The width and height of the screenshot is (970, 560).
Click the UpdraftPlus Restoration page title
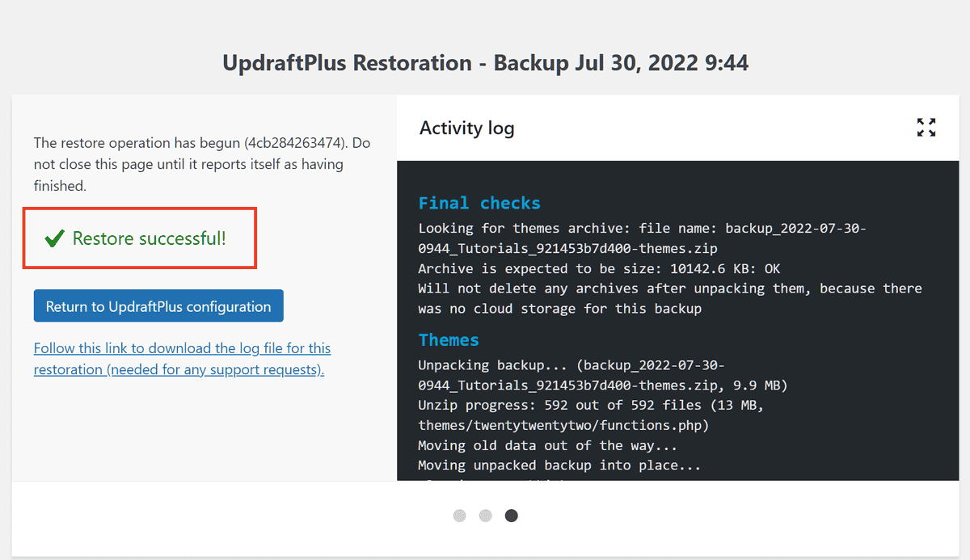[x=485, y=62]
